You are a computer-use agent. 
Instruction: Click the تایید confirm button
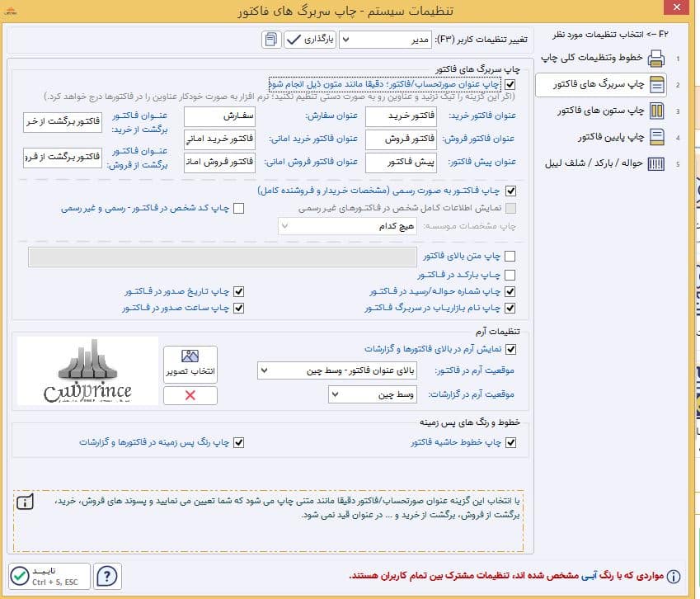click(49, 576)
